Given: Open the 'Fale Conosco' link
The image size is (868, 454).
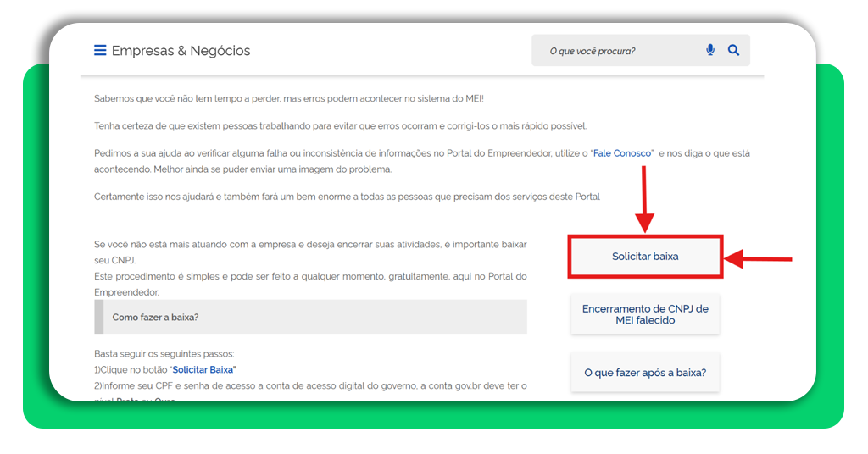Looking at the screenshot, I should point(621,153).
